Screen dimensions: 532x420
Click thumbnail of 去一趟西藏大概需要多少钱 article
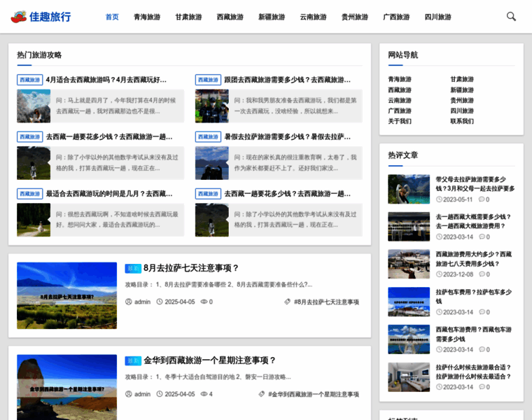(409, 227)
